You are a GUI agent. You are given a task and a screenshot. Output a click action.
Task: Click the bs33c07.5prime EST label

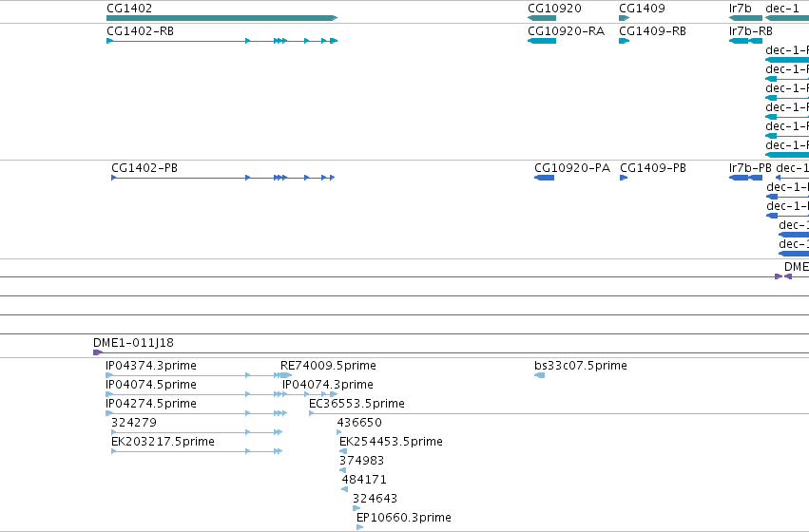581,366
